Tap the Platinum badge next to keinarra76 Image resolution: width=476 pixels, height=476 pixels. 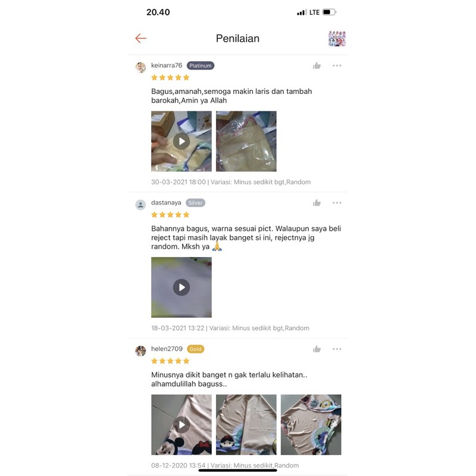[x=201, y=65]
